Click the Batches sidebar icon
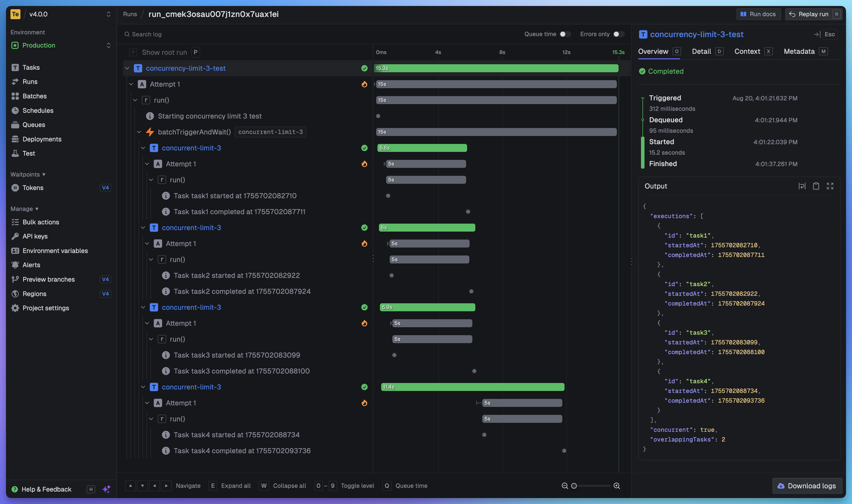Viewport: 852px width, 504px height. (15, 96)
